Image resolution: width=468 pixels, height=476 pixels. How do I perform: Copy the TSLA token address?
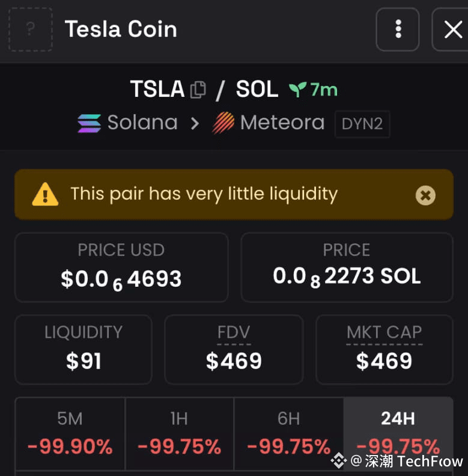[x=198, y=90]
